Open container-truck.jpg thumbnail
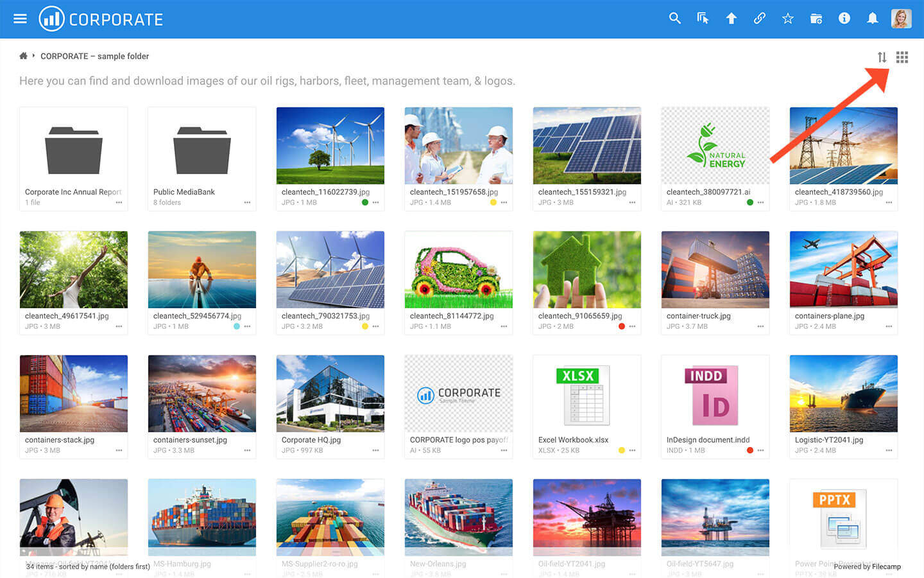This screenshot has height=578, width=924. [x=715, y=270]
